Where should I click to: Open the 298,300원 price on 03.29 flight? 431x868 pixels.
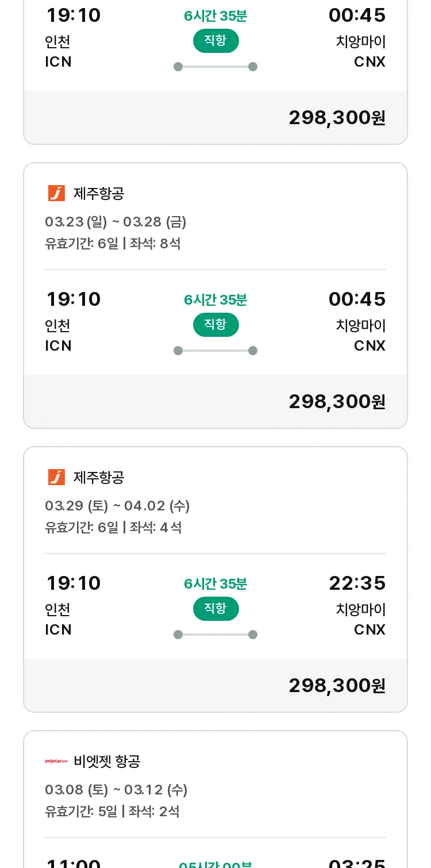337,685
